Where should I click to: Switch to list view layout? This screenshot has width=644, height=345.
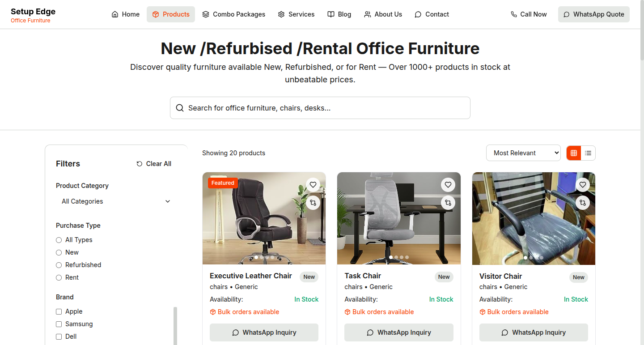click(588, 153)
